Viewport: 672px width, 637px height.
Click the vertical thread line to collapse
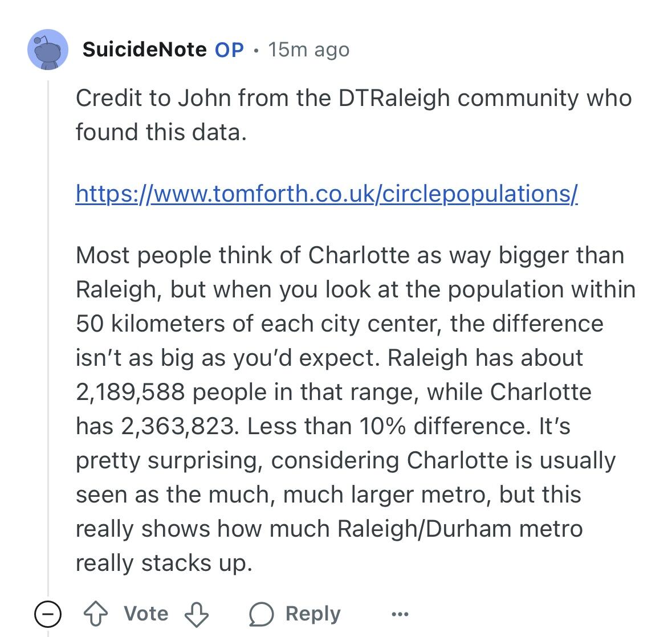(x=48, y=342)
